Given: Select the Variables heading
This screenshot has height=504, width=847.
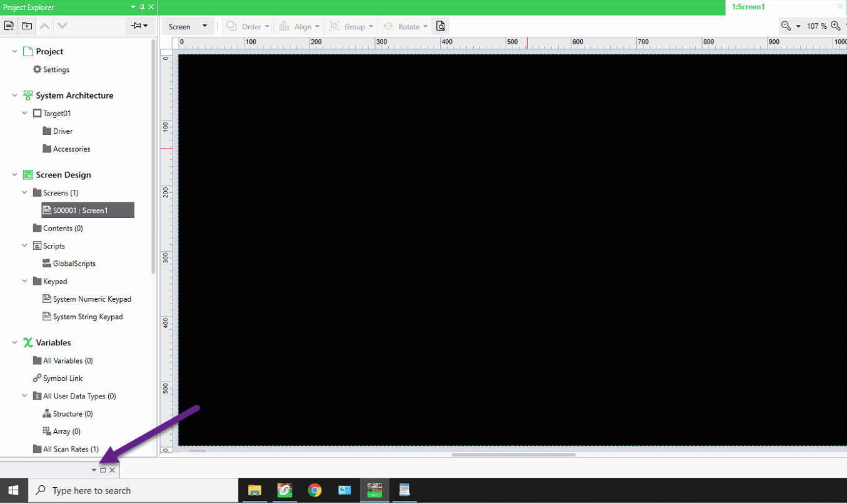Looking at the screenshot, I should tap(53, 342).
